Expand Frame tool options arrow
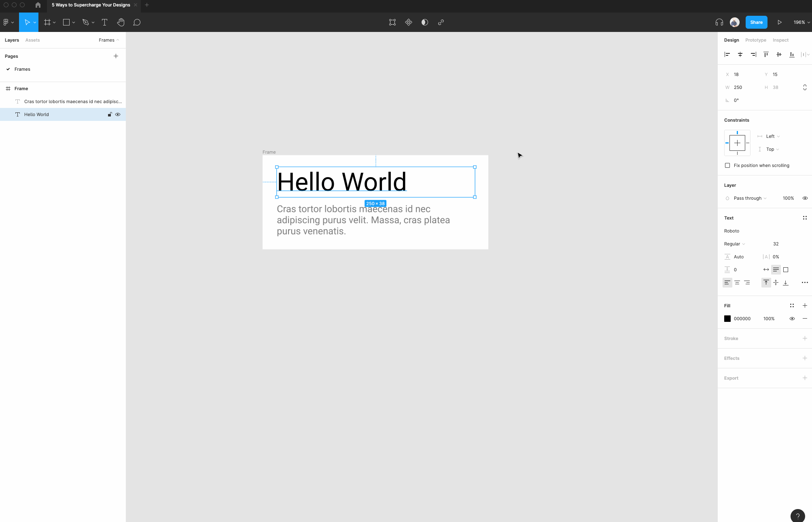The width and height of the screenshot is (812, 522). pyautogui.click(x=54, y=22)
